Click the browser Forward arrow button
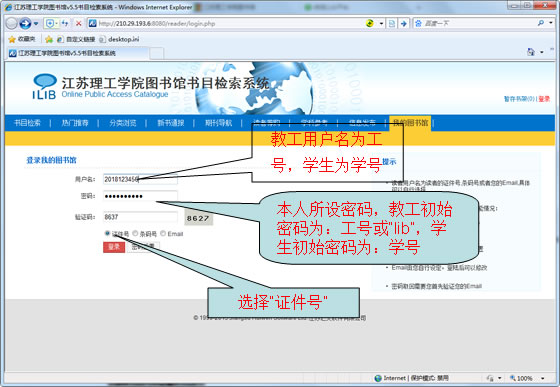The image size is (560, 387). (x=25, y=24)
